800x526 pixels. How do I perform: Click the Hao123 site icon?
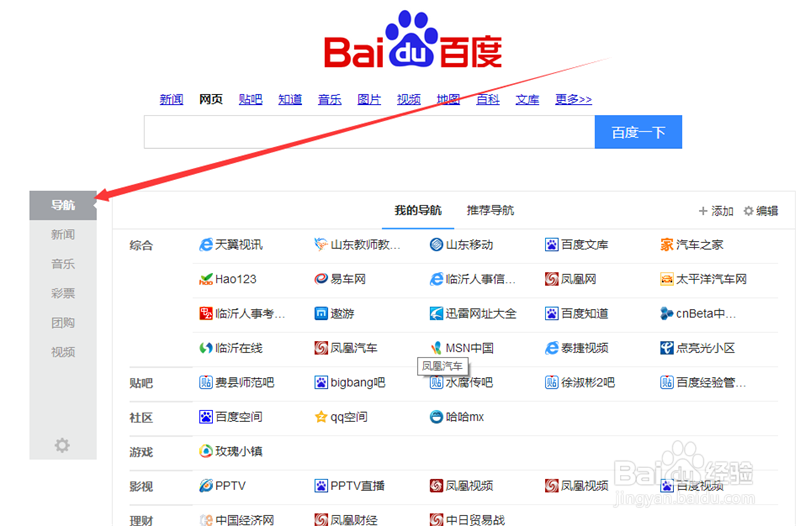[x=206, y=279]
